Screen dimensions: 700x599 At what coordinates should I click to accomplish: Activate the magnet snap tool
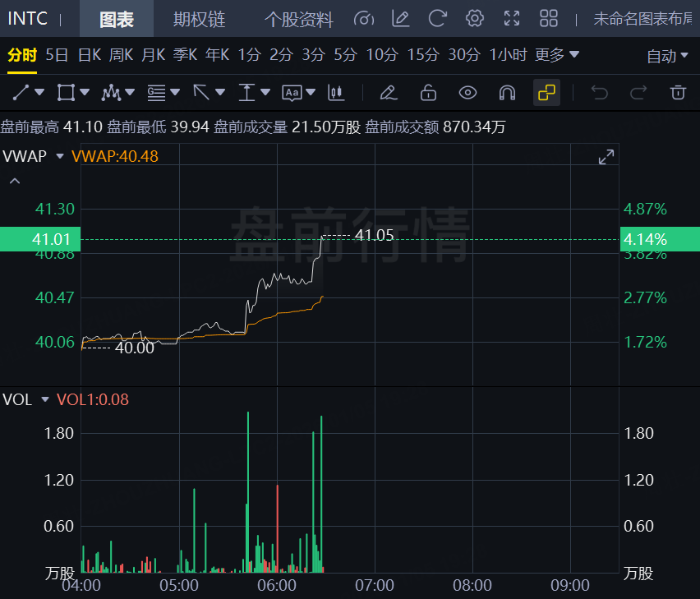coord(507,92)
